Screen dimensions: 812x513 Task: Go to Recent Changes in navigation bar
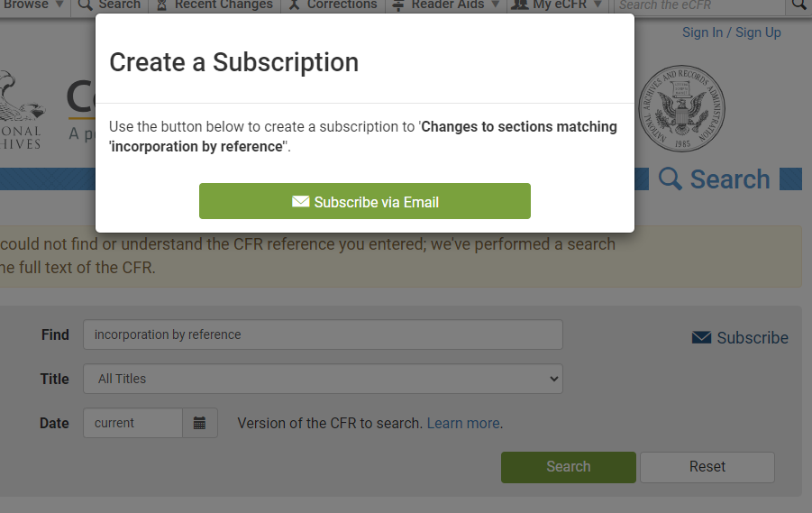point(223,5)
